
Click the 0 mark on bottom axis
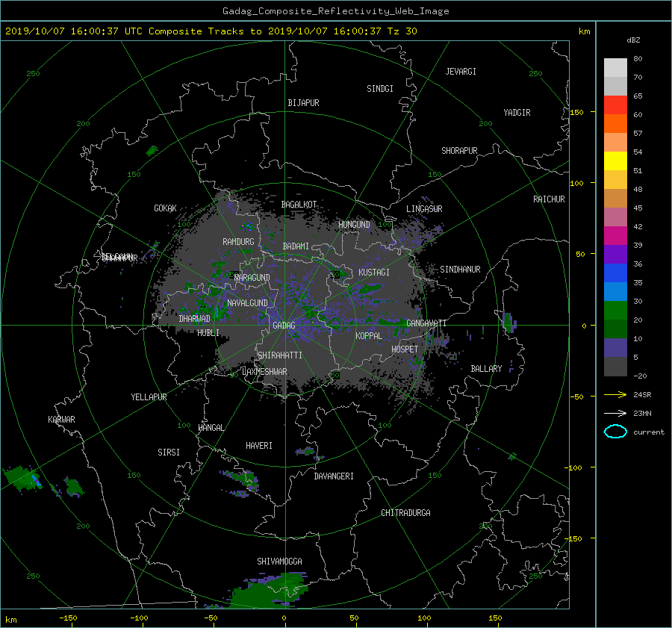pyautogui.click(x=284, y=618)
